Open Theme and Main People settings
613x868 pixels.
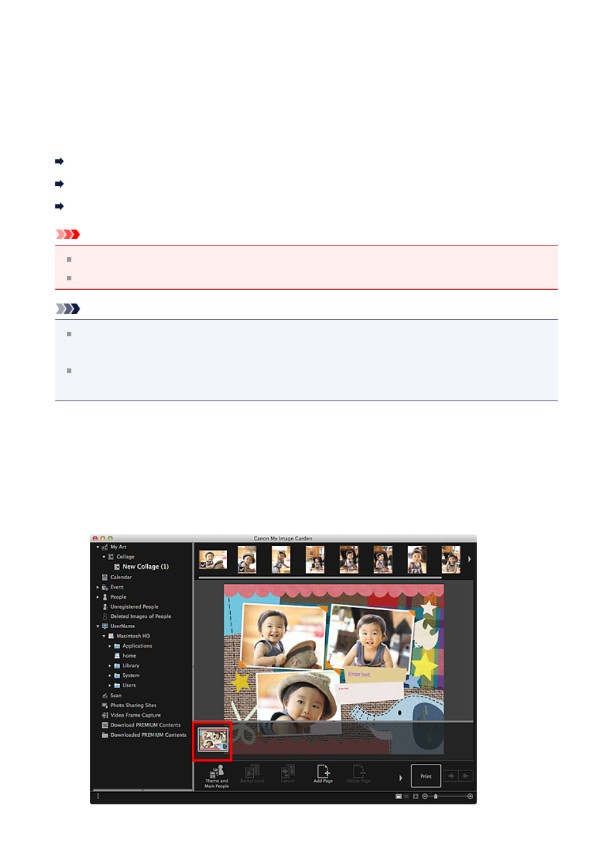pyautogui.click(x=217, y=776)
